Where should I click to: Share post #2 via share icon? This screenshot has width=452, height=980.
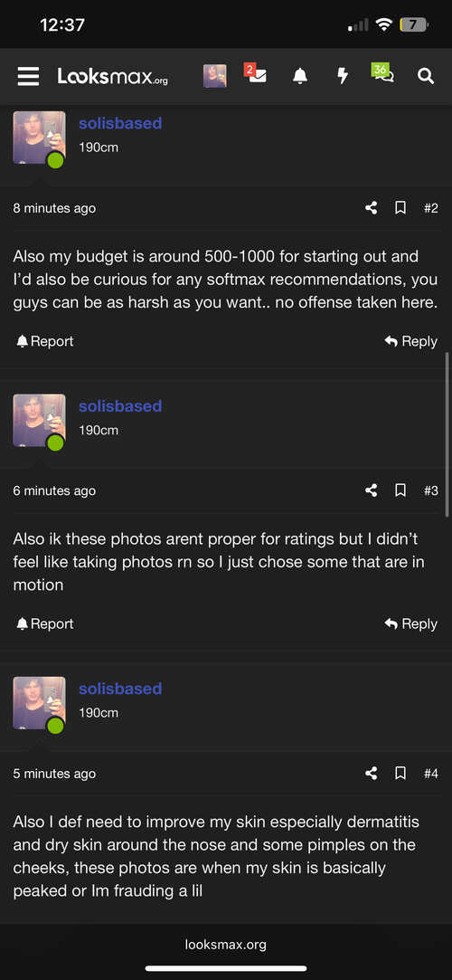point(371,208)
